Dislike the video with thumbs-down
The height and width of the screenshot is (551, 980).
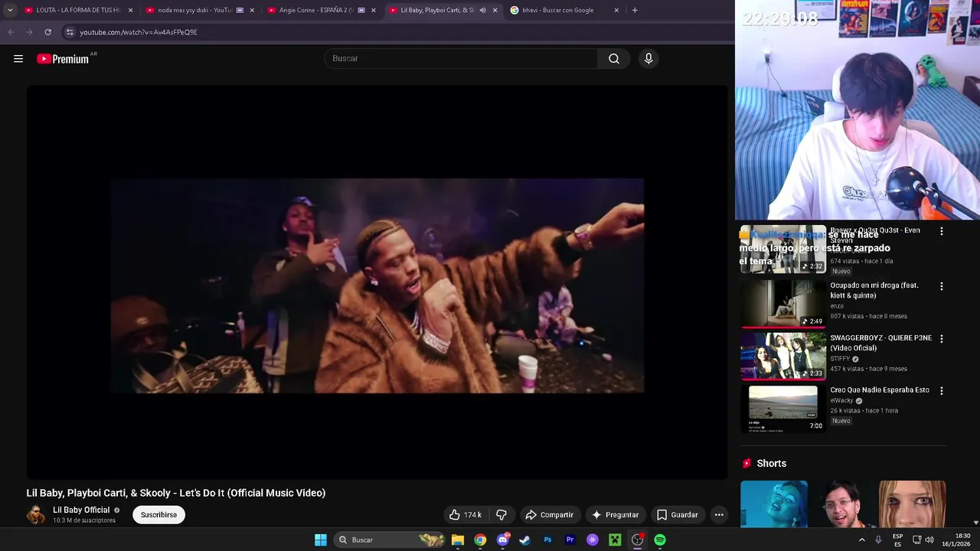(x=501, y=515)
